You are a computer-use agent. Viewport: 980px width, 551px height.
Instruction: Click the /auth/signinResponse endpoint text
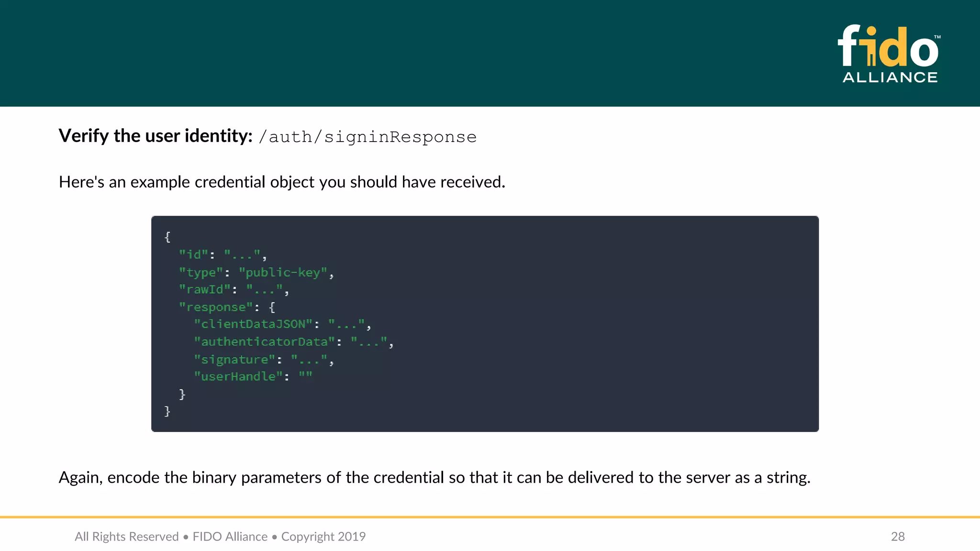[367, 137]
